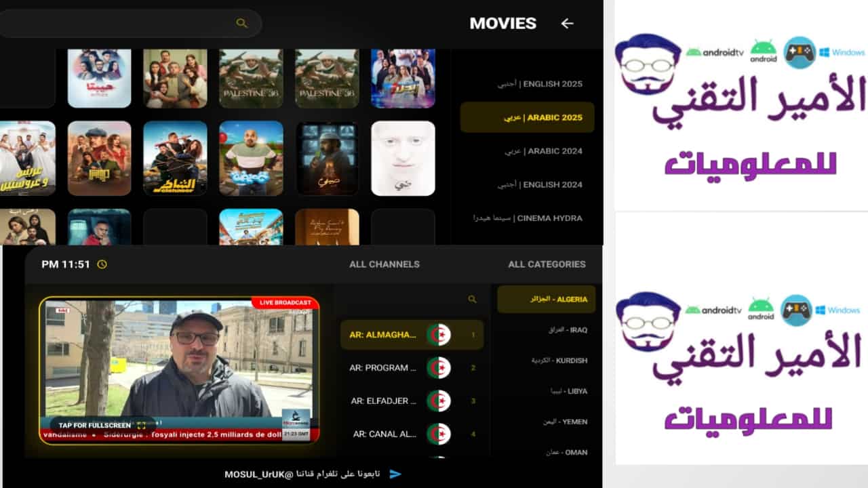Open the CINEMA HYDRA category
The width and height of the screenshot is (868, 488).
tap(528, 218)
